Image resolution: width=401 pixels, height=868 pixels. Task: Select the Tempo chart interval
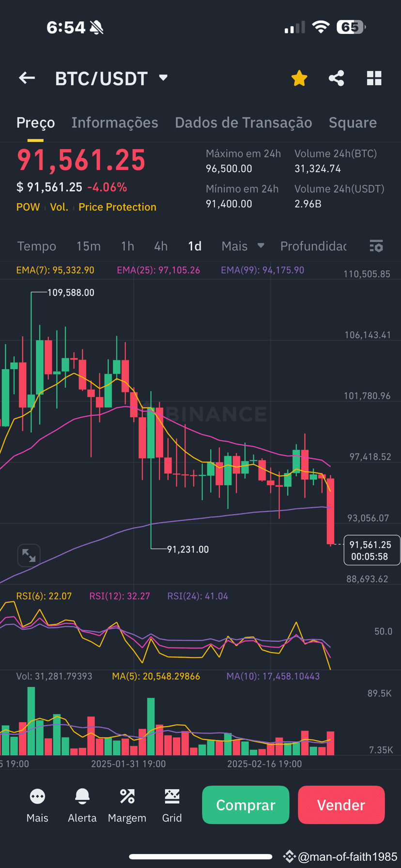pyautogui.click(x=37, y=246)
